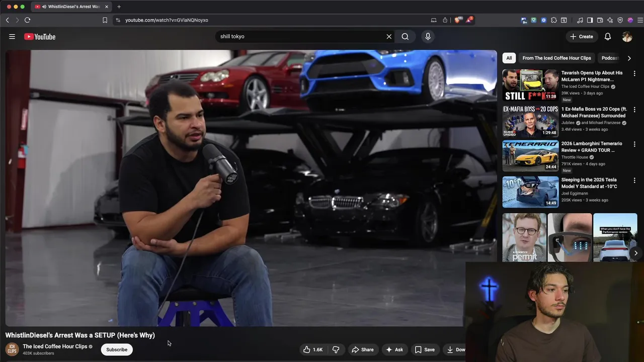Open the picture-in-picture icon in address bar
The image size is (644, 362).
[434, 20]
